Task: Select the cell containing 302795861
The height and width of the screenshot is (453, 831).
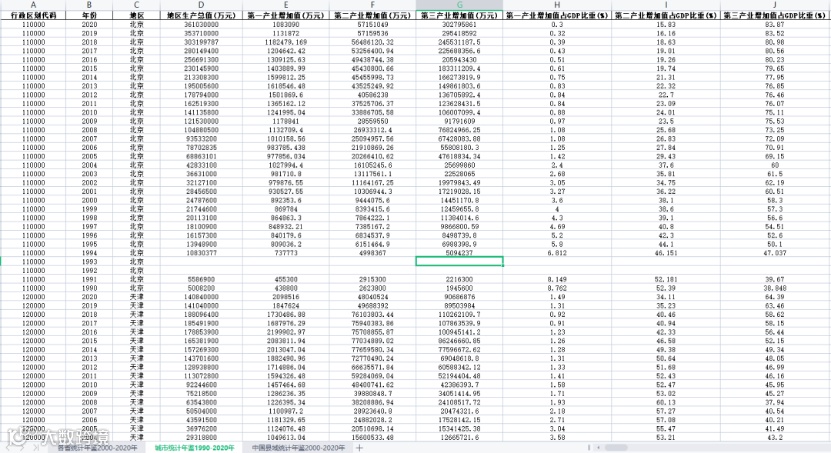Action: coord(459,24)
